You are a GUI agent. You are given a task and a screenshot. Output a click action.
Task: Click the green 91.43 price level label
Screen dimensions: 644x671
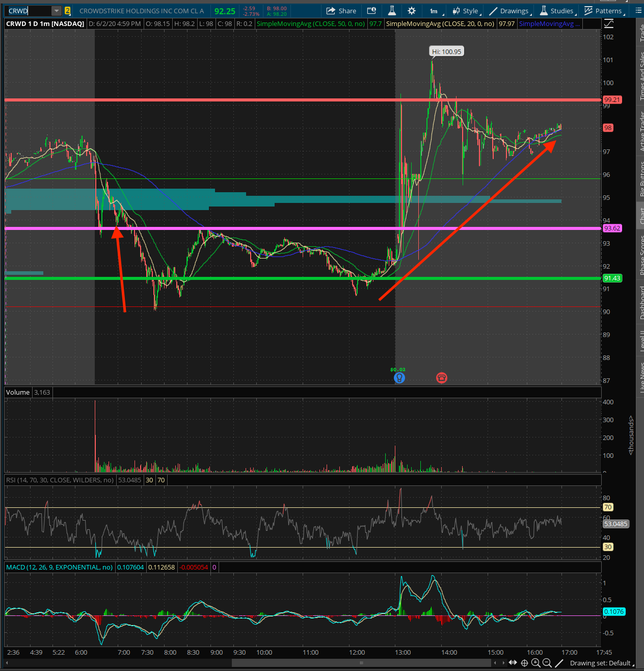pos(612,278)
